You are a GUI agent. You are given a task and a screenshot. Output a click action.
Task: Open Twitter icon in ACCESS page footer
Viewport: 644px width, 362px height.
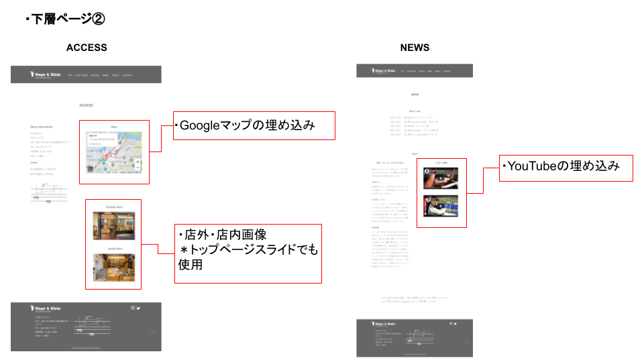coord(138,308)
